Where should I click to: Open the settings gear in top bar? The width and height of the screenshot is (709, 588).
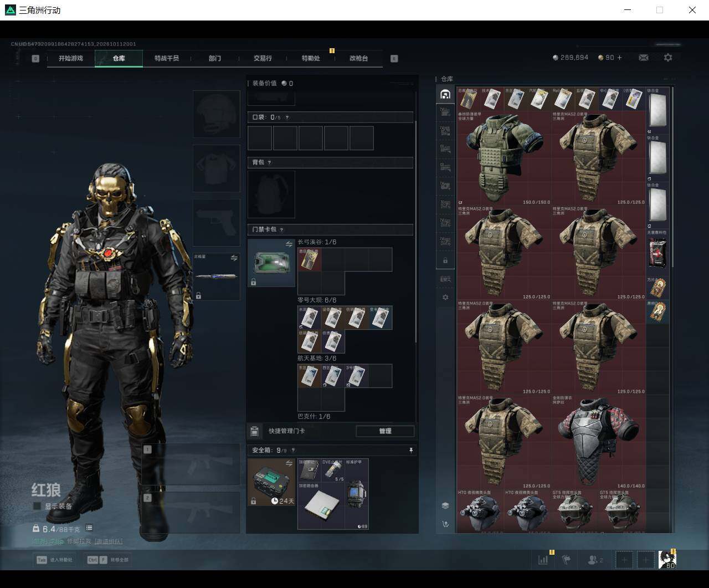[x=668, y=58]
